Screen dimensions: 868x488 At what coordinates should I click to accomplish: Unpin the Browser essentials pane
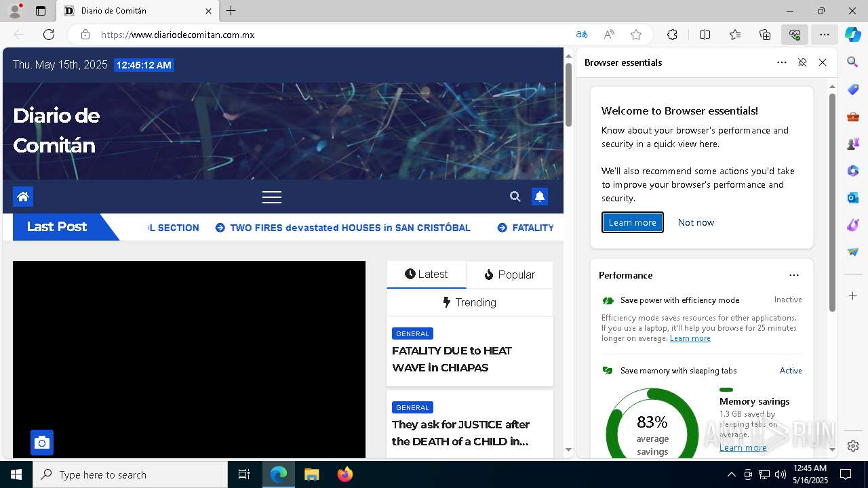pos(802,62)
